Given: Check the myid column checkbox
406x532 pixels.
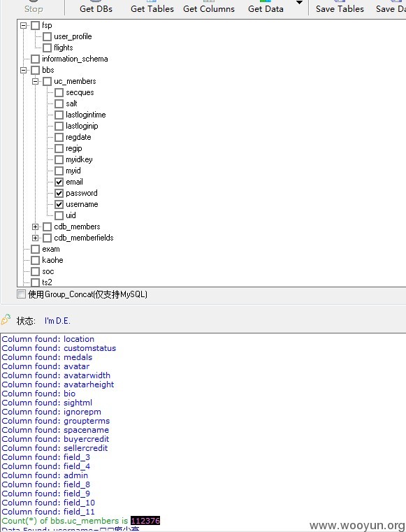Looking at the screenshot, I should tap(59, 171).
